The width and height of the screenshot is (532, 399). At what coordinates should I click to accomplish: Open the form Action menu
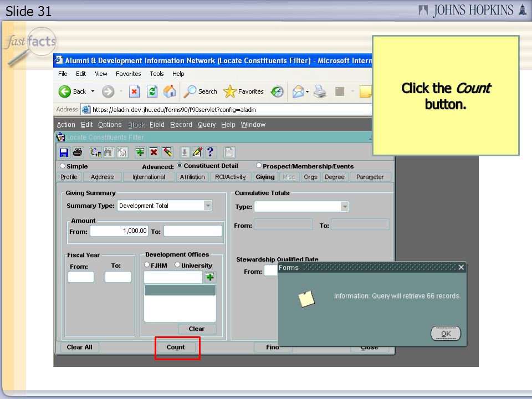point(66,125)
